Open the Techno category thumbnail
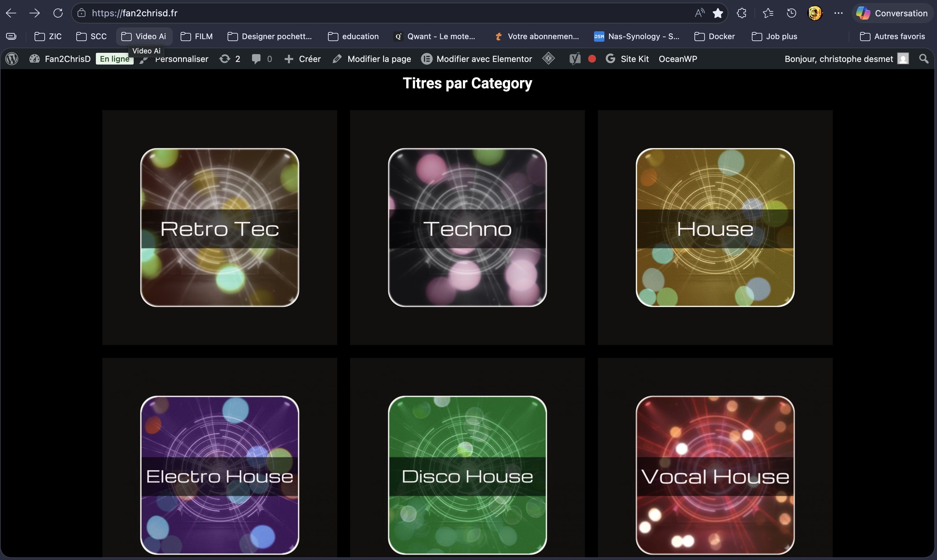The image size is (937, 560). (467, 227)
